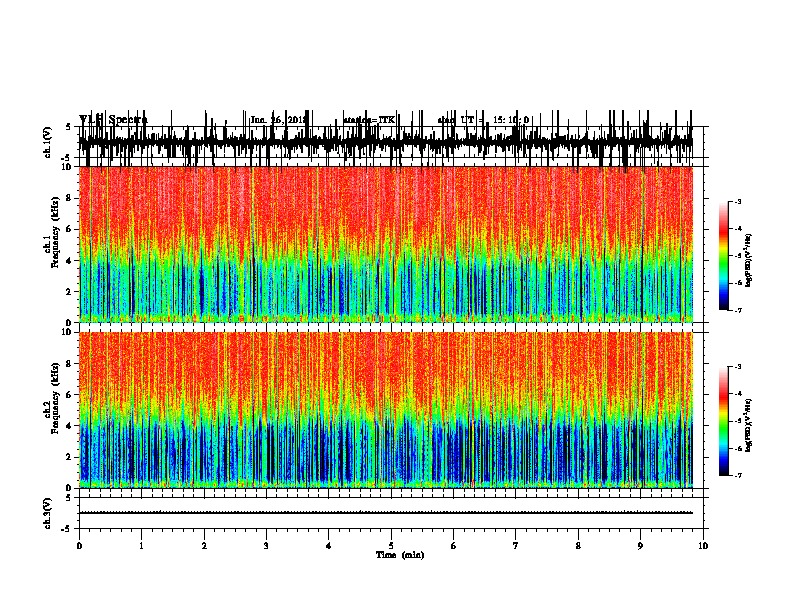Click the "4" kHz tick on ch.1 axis
This screenshot has width=792, height=612.
(x=70, y=261)
